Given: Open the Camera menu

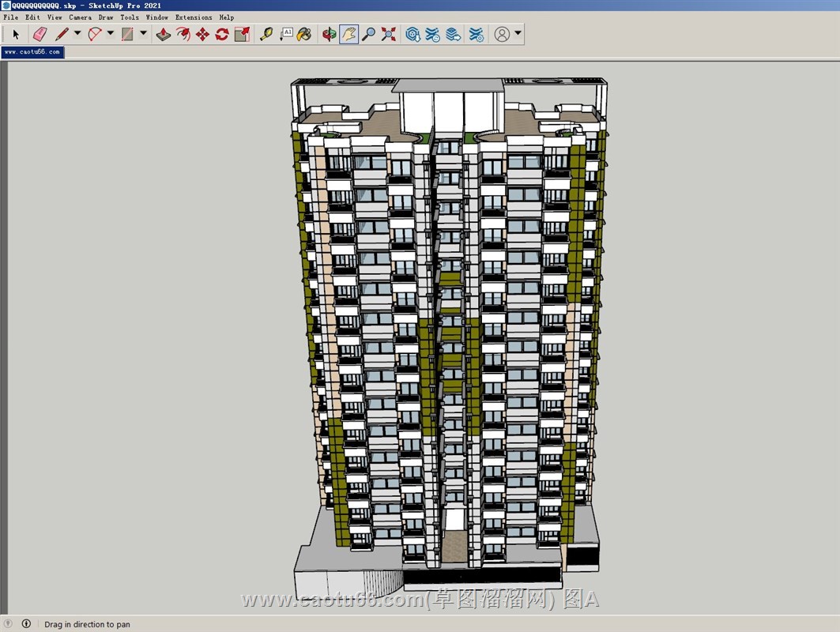Looking at the screenshot, I should click(81, 17).
